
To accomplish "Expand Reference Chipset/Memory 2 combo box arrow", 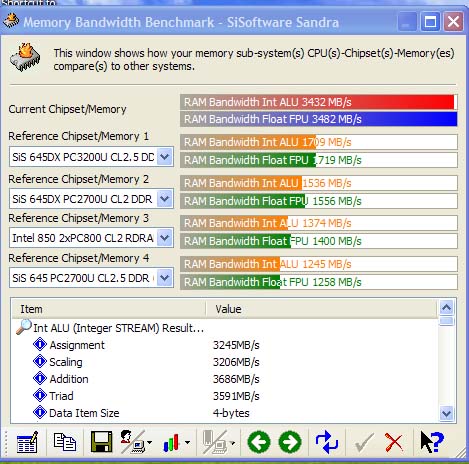I will pyautogui.click(x=165, y=199).
